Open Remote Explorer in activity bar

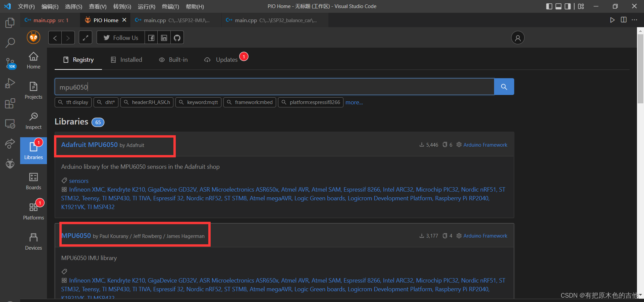(10, 123)
